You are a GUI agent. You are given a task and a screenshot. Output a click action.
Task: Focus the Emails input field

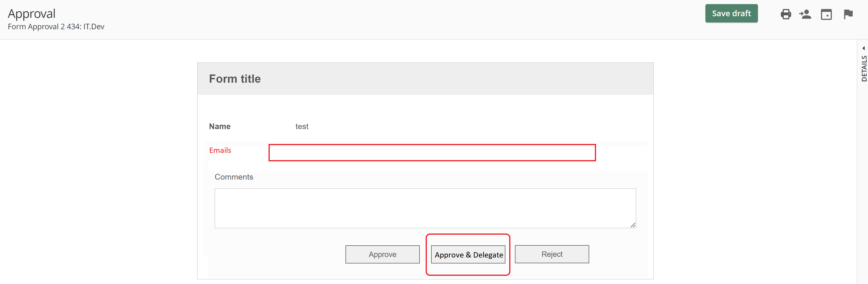(432, 152)
